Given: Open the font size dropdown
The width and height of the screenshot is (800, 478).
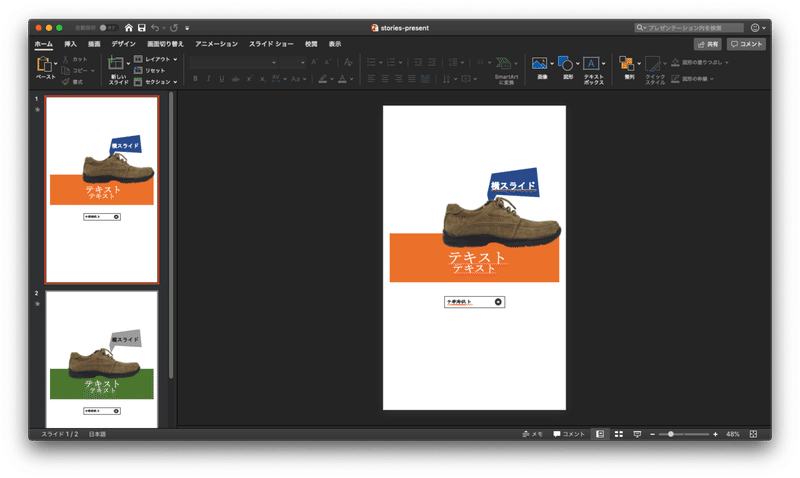Looking at the screenshot, I should point(303,63).
